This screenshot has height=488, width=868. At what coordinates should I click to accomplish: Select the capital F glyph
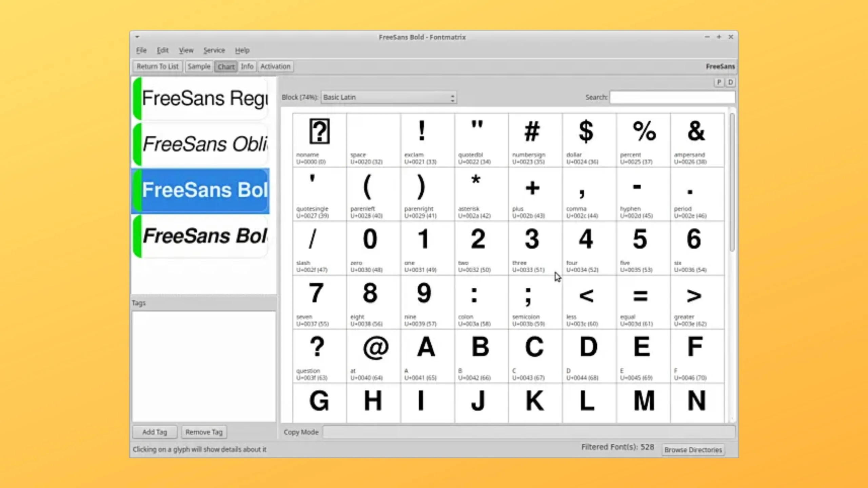[x=697, y=356]
